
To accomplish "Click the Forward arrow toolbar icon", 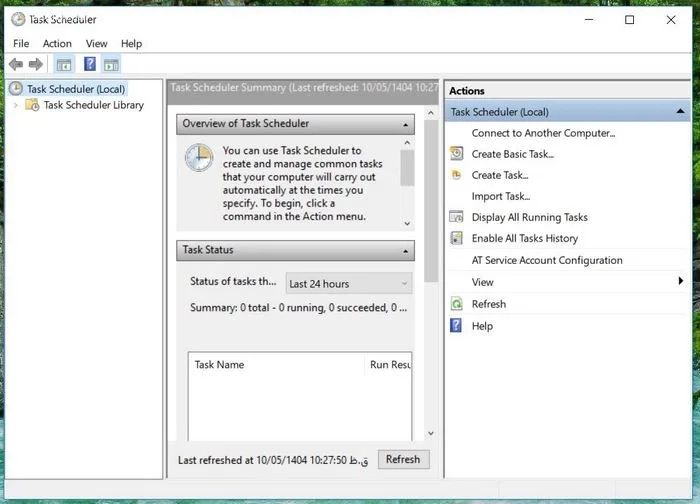I will click(36, 65).
